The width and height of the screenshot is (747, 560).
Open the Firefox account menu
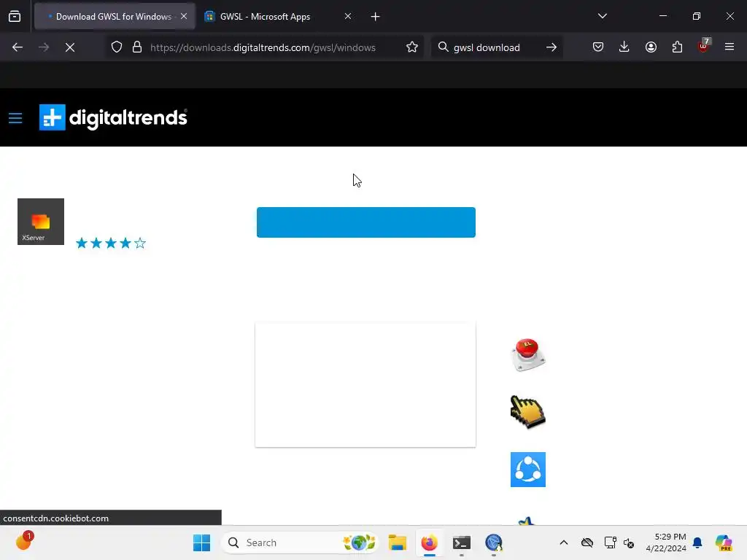click(x=651, y=47)
